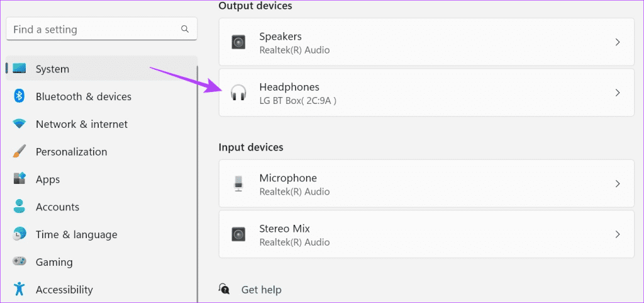
Task: Click Realtek(R) Audio under Stereo Mix
Action: tap(294, 242)
